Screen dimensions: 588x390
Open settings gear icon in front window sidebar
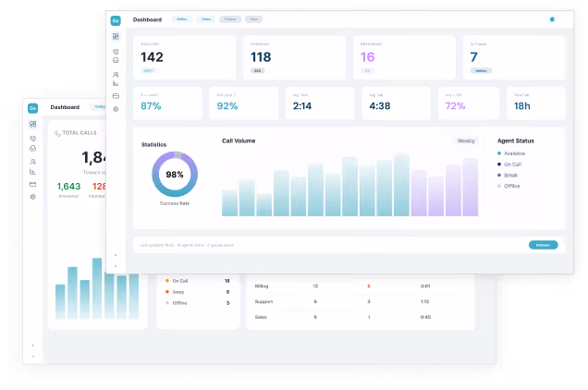click(x=116, y=109)
